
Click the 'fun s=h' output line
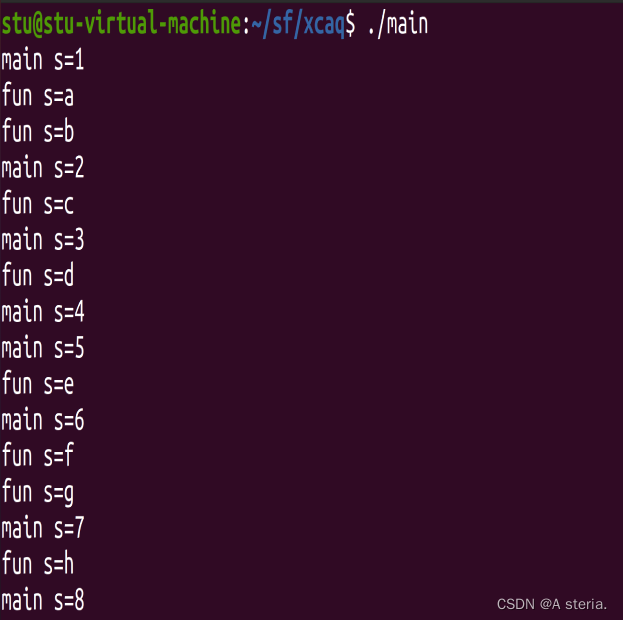38,563
